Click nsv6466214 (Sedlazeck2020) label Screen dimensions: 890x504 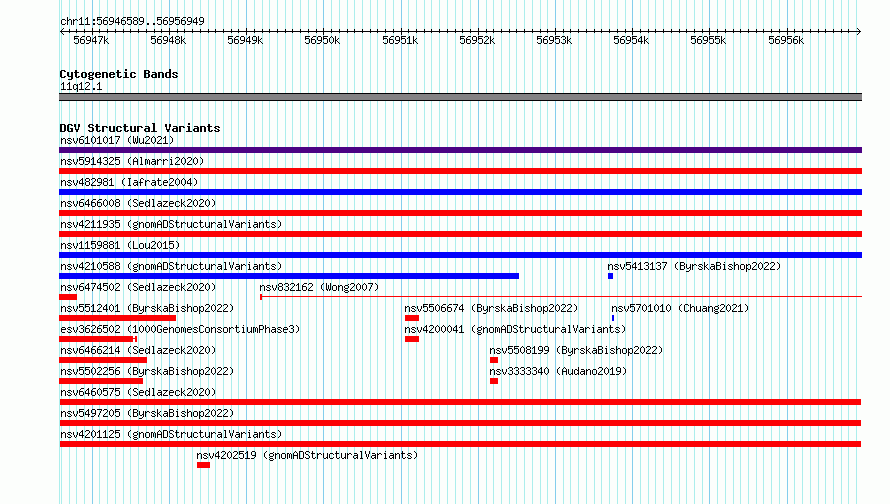pos(138,350)
